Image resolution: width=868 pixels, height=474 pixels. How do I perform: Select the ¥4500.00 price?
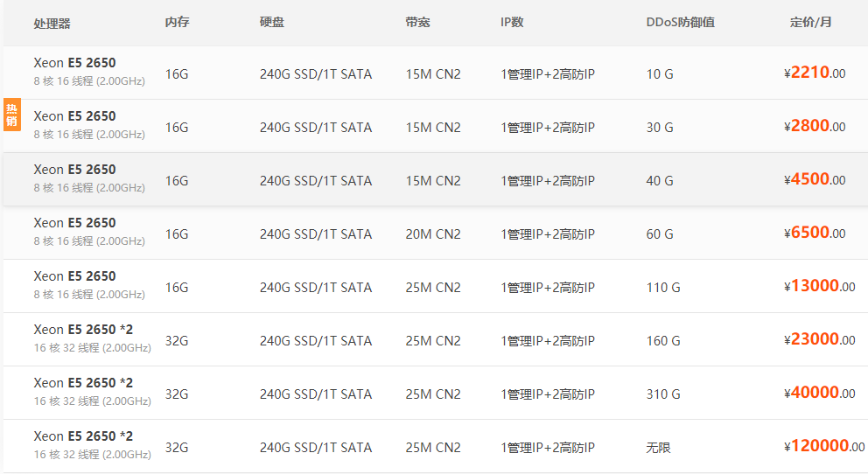pos(815,179)
